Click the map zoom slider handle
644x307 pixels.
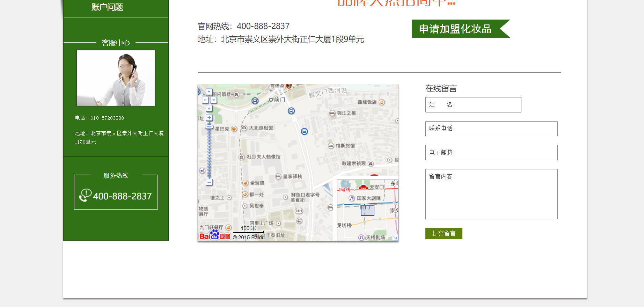[209, 127]
